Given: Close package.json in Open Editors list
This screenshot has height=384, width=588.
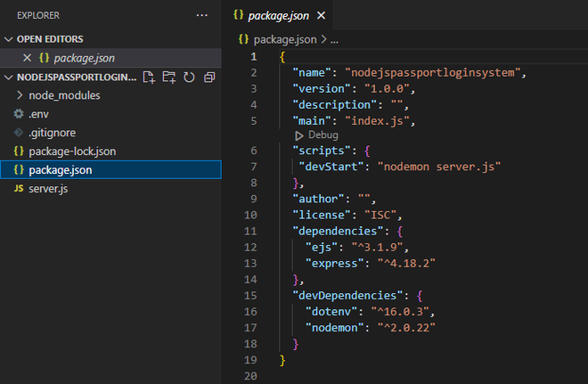Looking at the screenshot, I should [27, 58].
